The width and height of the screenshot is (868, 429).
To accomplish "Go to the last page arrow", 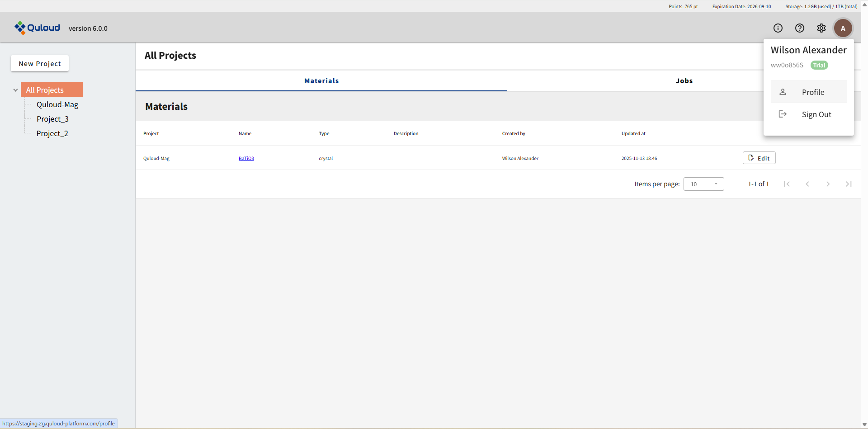I will [x=848, y=184].
